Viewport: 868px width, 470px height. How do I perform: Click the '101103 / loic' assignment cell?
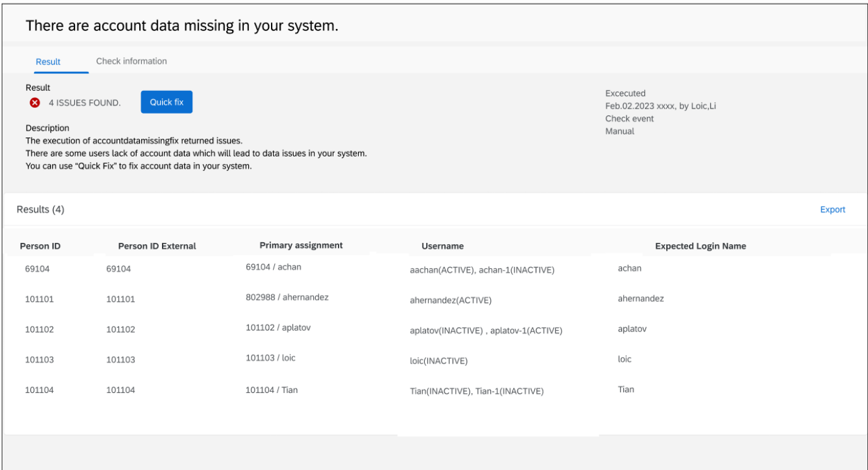270,358
